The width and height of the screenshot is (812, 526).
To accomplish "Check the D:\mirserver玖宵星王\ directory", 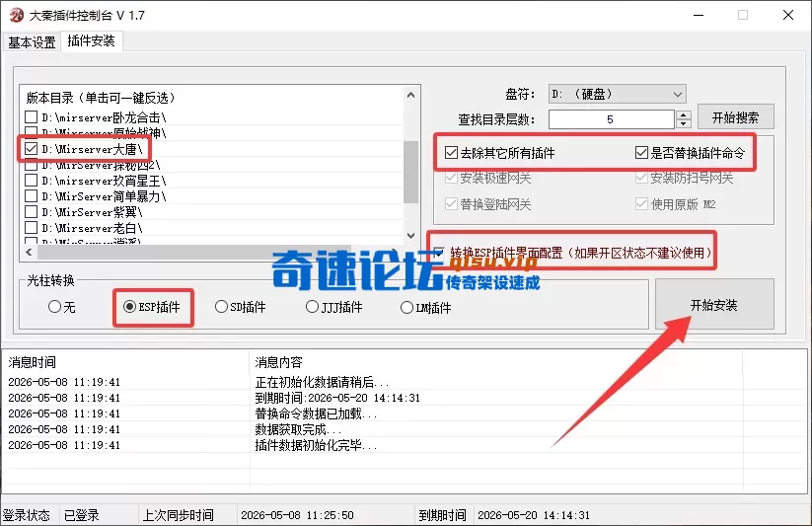I will click(31, 181).
